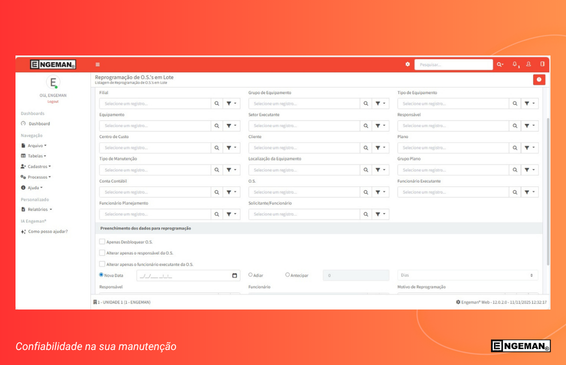Select the Adiar radio option
The height and width of the screenshot is (365, 566).
point(250,275)
